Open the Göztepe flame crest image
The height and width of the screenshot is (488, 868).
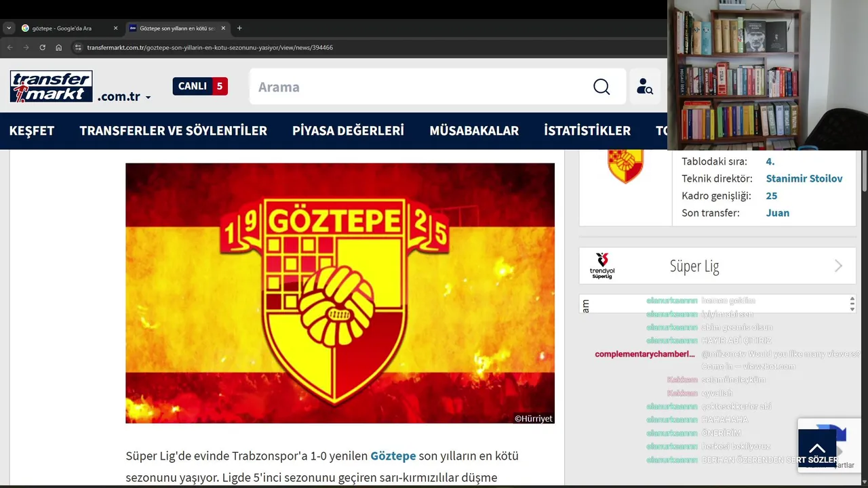[340, 293]
